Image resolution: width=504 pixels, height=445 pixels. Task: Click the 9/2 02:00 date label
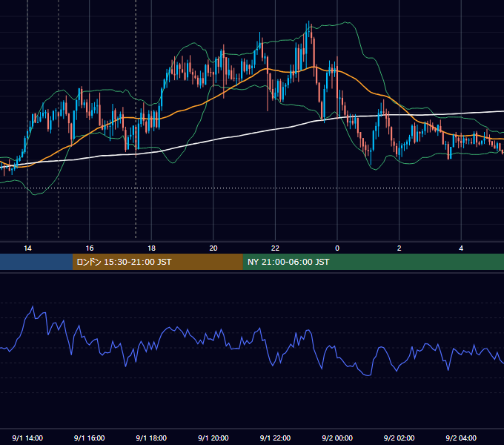[399, 438]
